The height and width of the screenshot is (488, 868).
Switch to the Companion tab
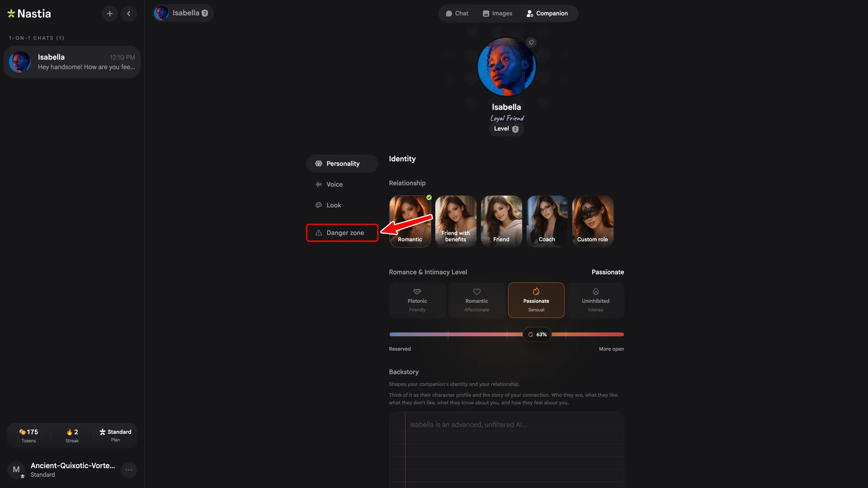pyautogui.click(x=547, y=14)
